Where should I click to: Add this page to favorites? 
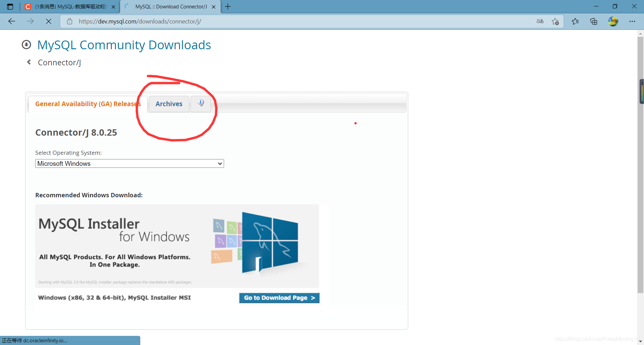555,21
